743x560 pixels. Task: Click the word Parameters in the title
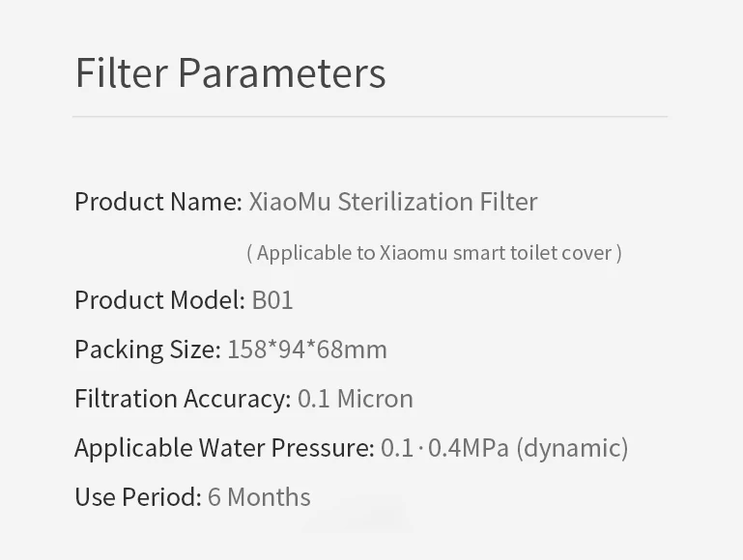(x=282, y=73)
